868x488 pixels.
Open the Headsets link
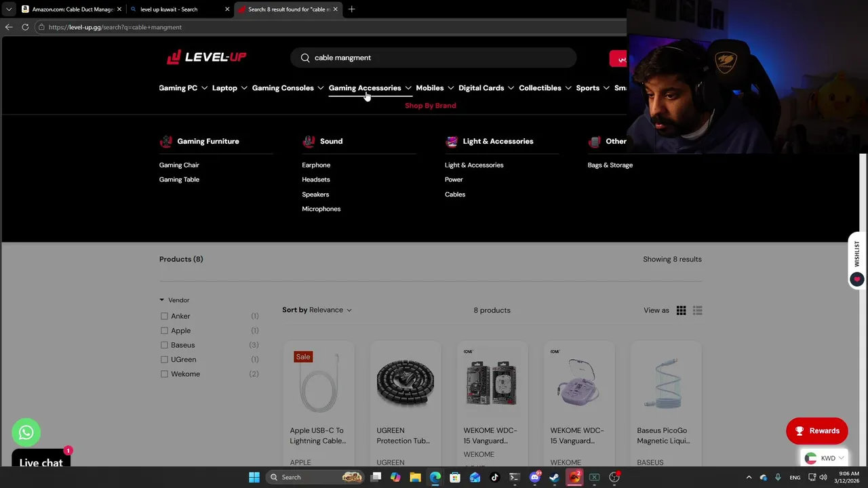point(316,180)
